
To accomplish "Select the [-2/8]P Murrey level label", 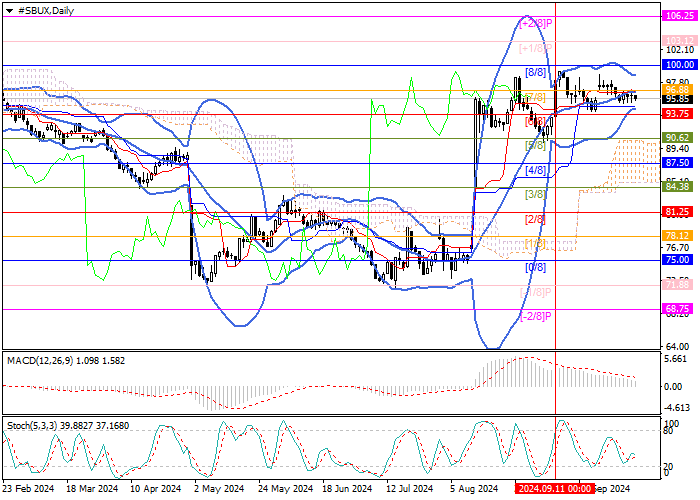I will tap(537, 317).
